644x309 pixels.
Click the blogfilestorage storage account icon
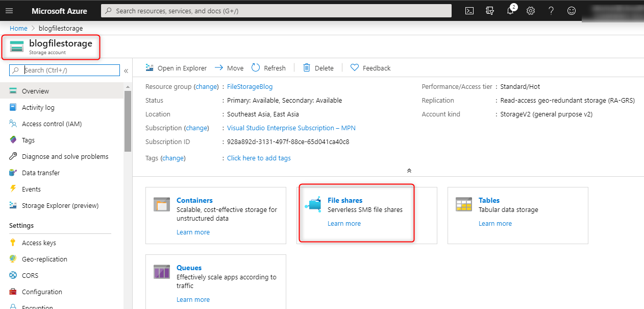click(17, 46)
